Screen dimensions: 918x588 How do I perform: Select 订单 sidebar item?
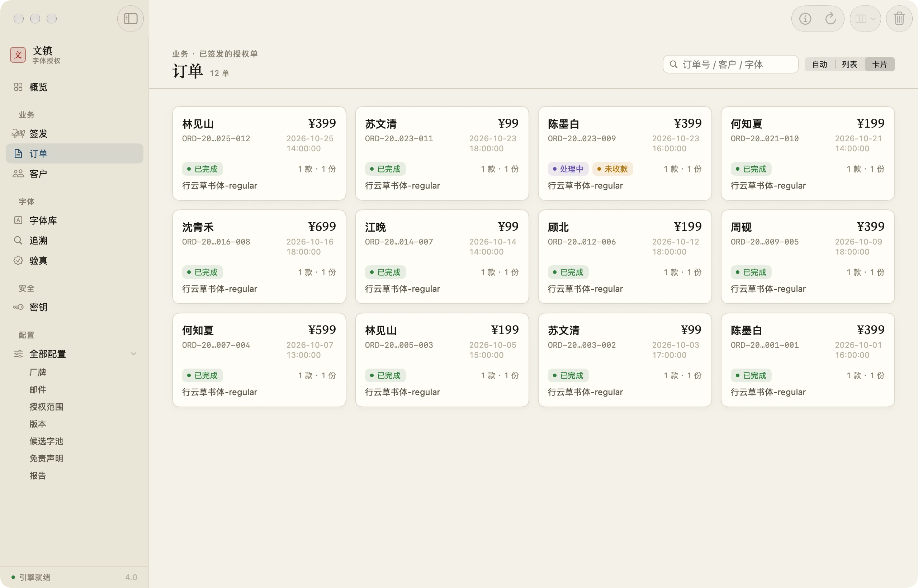75,153
